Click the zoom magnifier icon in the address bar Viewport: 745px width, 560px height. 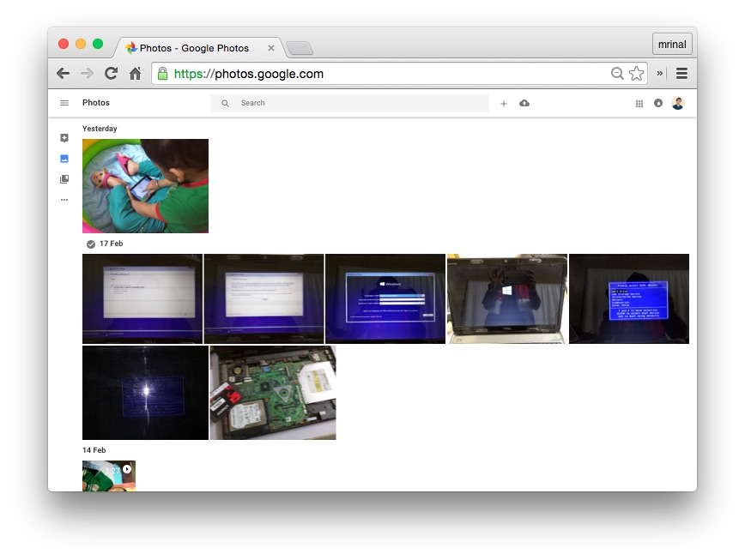pyautogui.click(x=617, y=74)
